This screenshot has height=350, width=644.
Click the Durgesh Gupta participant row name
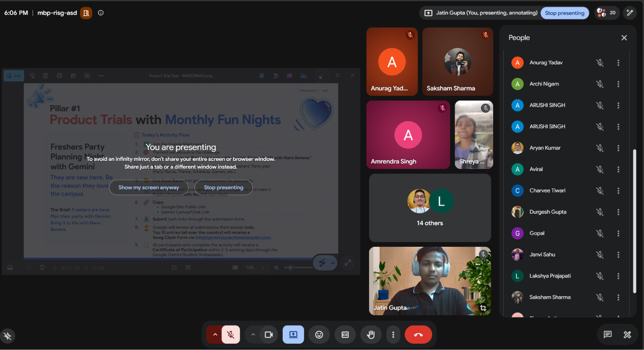point(548,212)
